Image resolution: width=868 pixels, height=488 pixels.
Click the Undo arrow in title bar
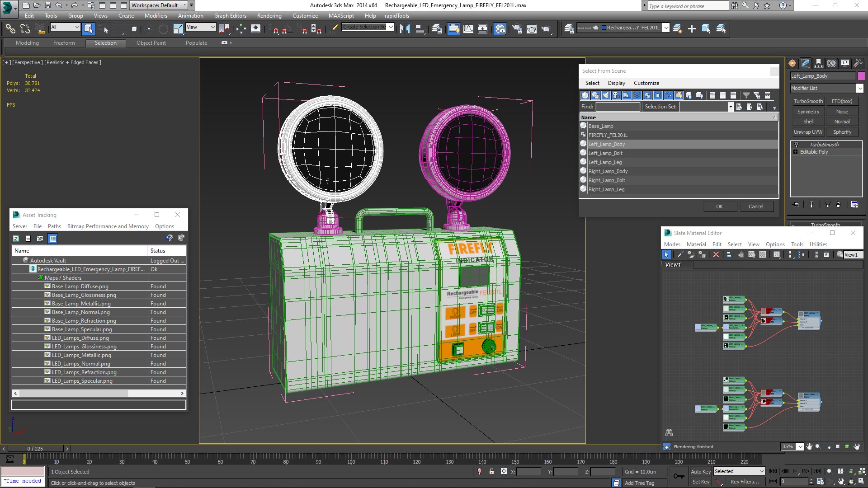pos(59,5)
